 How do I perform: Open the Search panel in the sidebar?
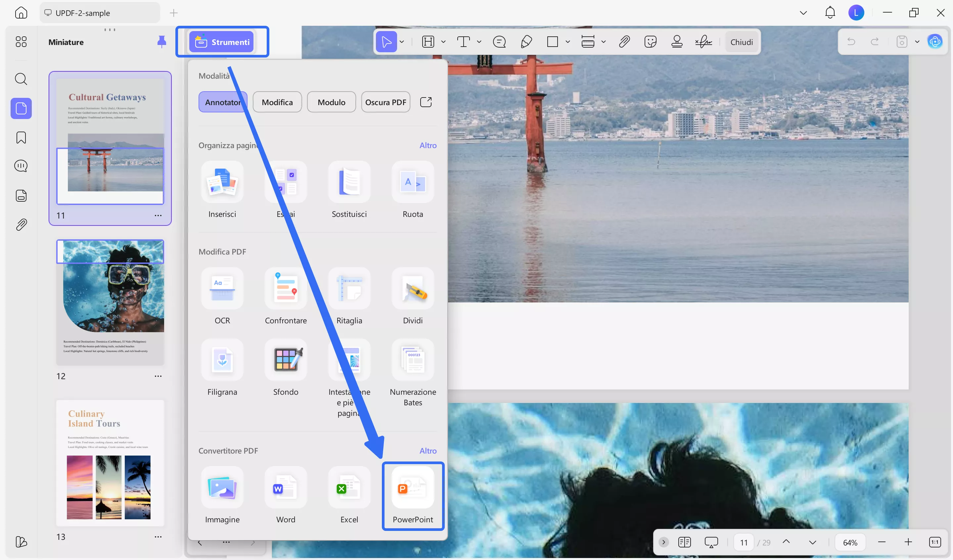[21, 79]
